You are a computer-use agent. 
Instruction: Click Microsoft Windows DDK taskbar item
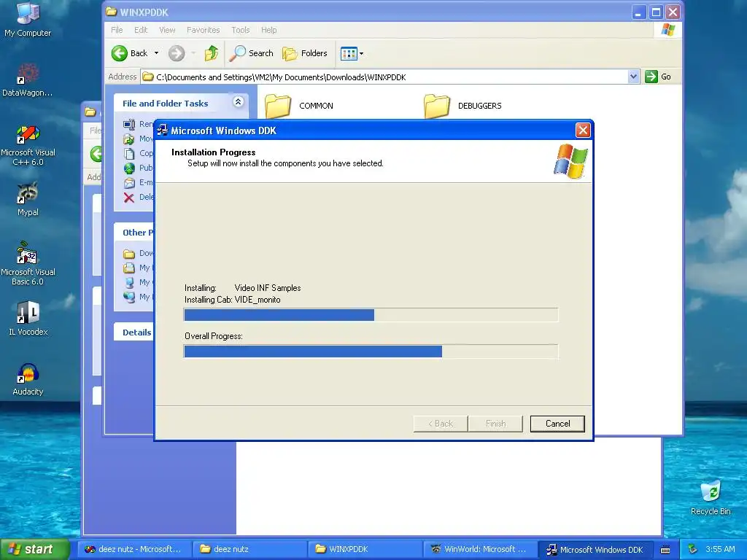(595, 549)
